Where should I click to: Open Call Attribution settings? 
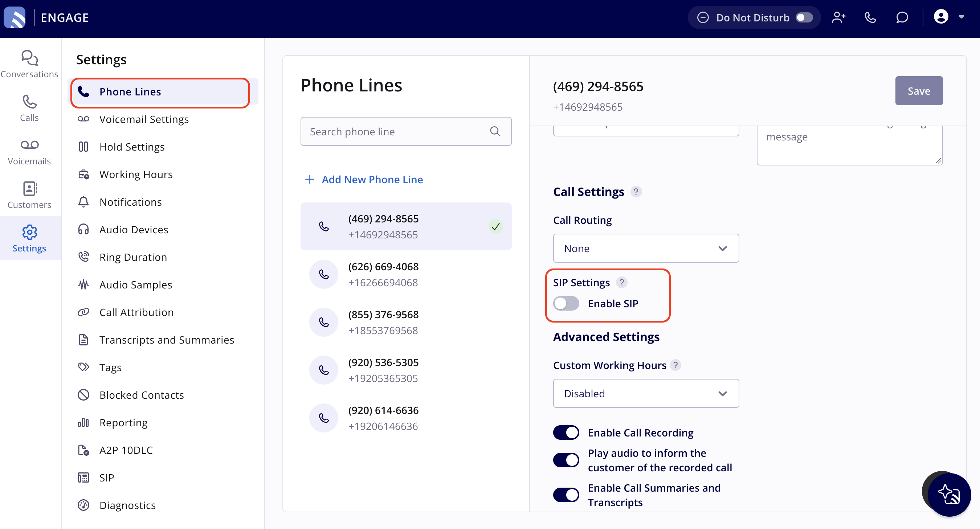[x=163, y=312]
